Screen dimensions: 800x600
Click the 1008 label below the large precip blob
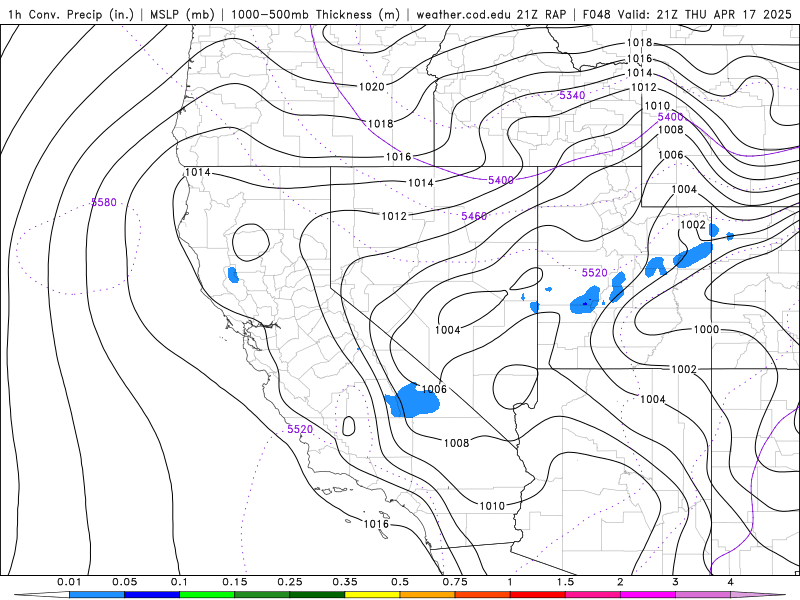[x=456, y=443]
